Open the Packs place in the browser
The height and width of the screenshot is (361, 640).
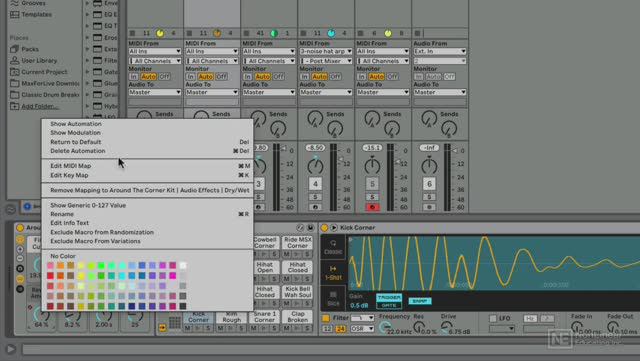coord(24,49)
